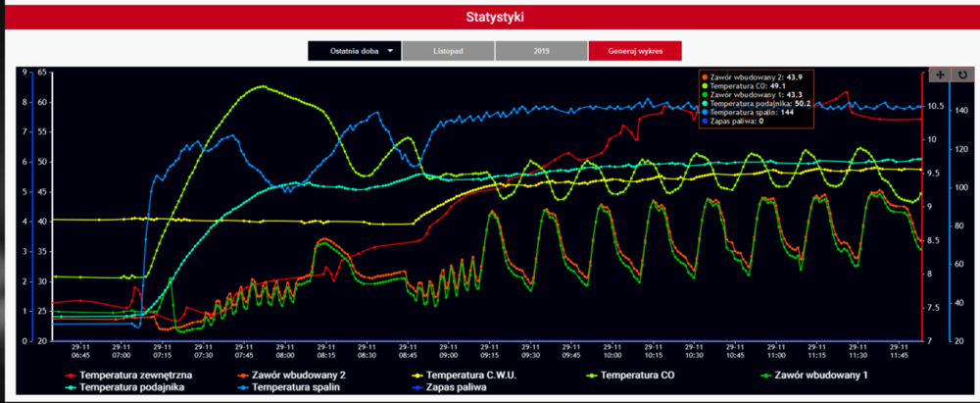Click the 2019 year selector

pos(541,51)
